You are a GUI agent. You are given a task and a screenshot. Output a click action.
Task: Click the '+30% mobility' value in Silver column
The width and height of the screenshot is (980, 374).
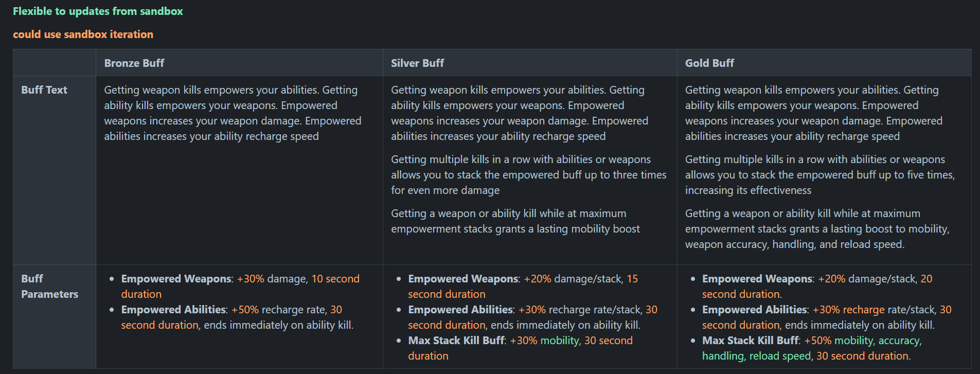coord(544,340)
